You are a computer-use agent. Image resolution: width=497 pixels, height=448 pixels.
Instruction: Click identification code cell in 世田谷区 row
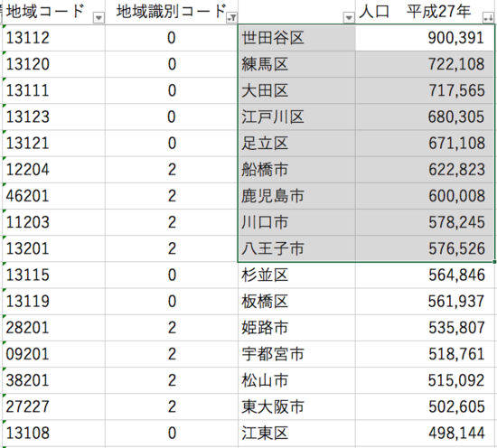coord(172,38)
